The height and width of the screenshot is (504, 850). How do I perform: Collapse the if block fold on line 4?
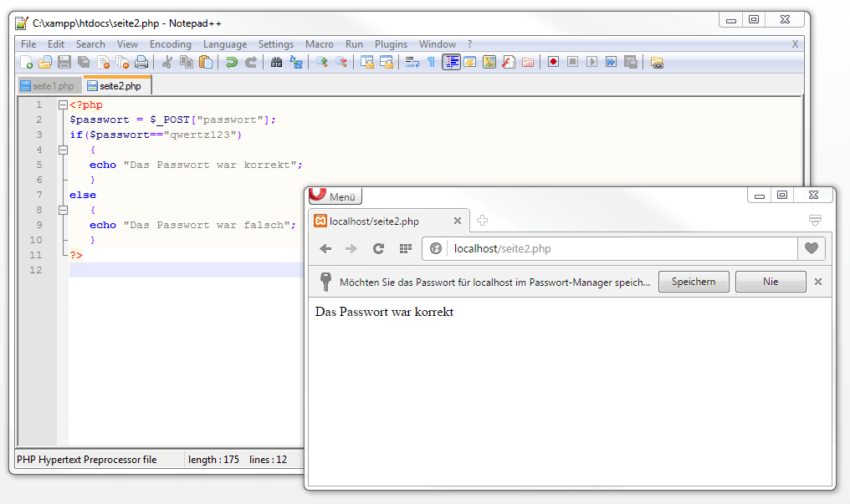click(x=63, y=150)
